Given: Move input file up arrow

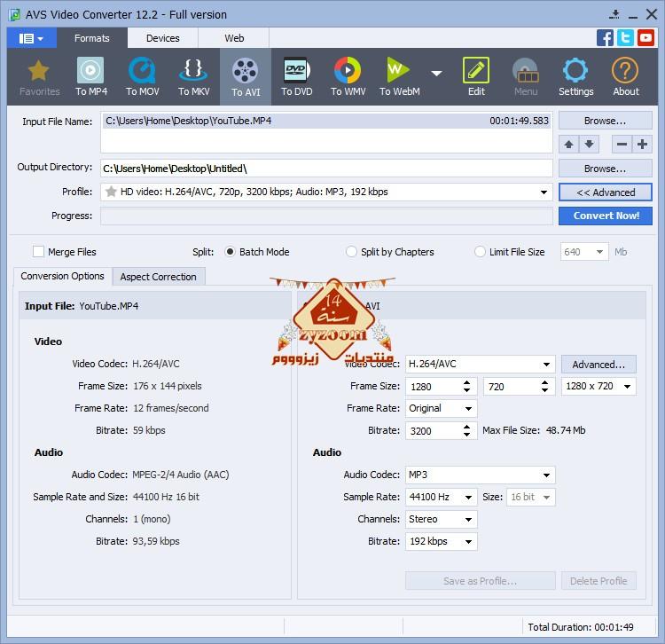Looking at the screenshot, I should [x=568, y=145].
